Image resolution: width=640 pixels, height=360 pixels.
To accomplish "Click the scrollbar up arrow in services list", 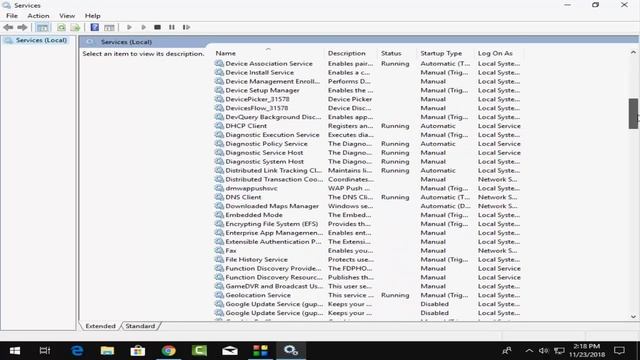I will pos(633,52).
